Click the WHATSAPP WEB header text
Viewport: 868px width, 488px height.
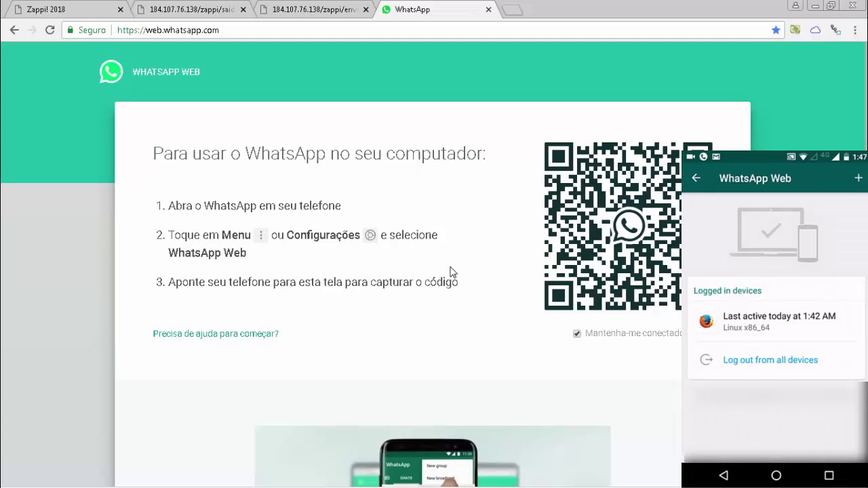(166, 72)
